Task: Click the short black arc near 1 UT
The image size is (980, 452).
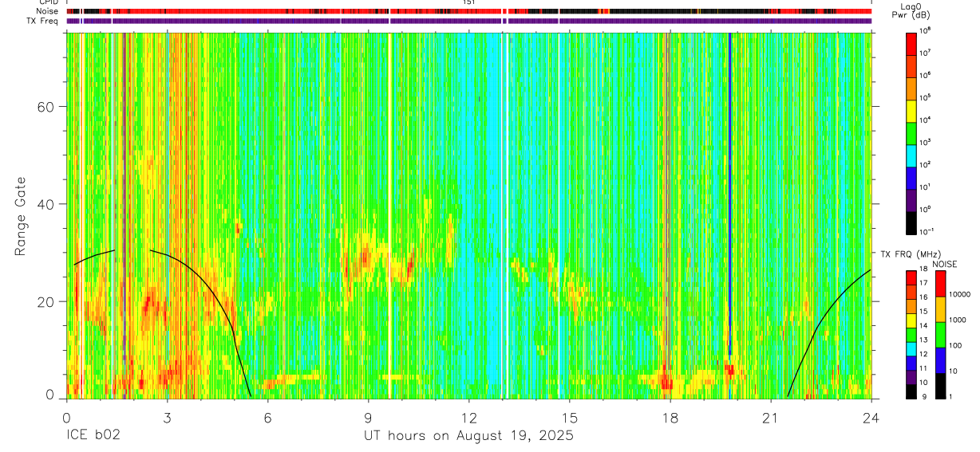Action: 94,256
